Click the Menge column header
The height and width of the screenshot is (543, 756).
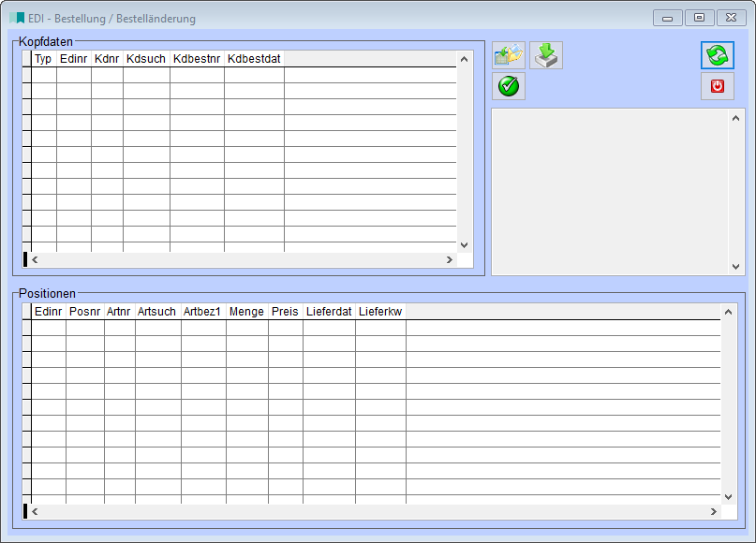[246, 312]
